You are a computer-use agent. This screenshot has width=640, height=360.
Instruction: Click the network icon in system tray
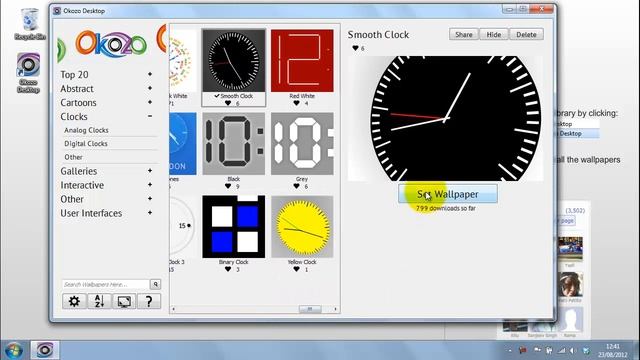tap(562, 351)
